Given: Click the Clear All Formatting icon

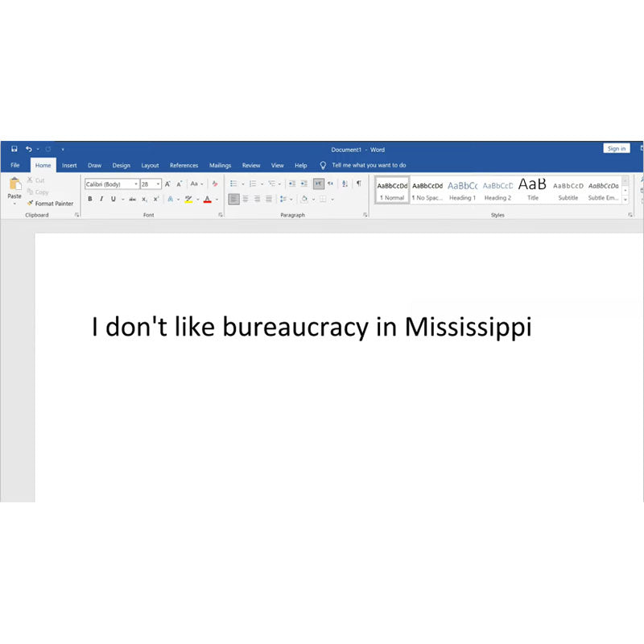Looking at the screenshot, I should coord(215,184).
